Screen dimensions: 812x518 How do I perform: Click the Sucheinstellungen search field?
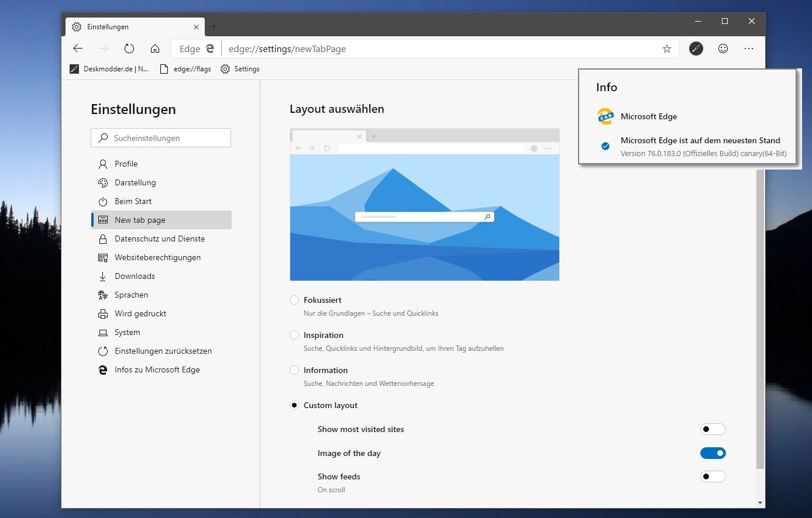tap(161, 138)
